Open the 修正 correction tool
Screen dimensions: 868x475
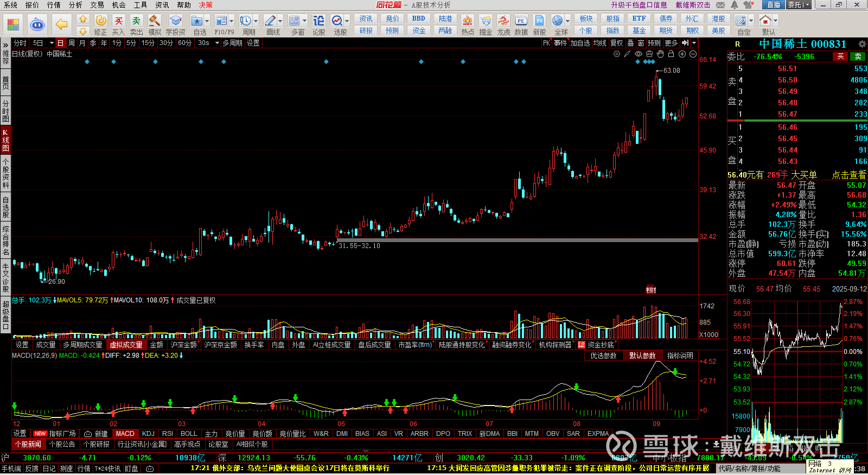pos(101,25)
